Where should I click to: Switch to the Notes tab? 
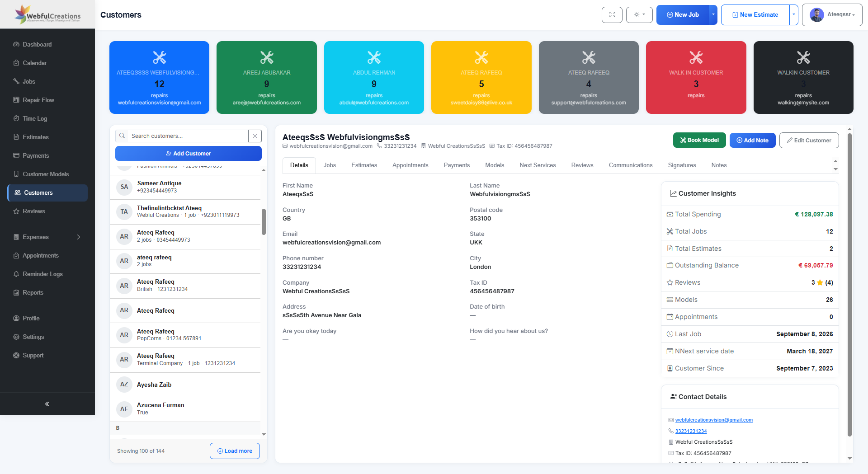tap(719, 165)
